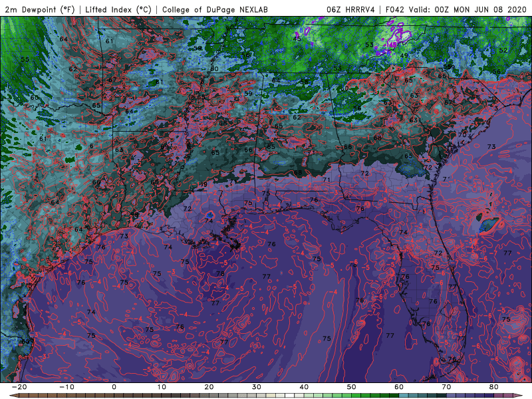Click the '30' color scale label
The image size is (532, 399).
pos(257,387)
